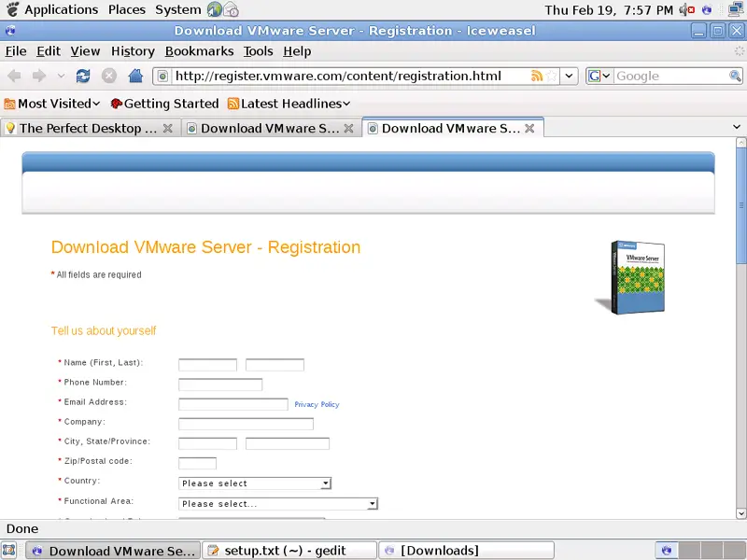
Task: Open the Getting Started bookmark
Action: (164, 104)
